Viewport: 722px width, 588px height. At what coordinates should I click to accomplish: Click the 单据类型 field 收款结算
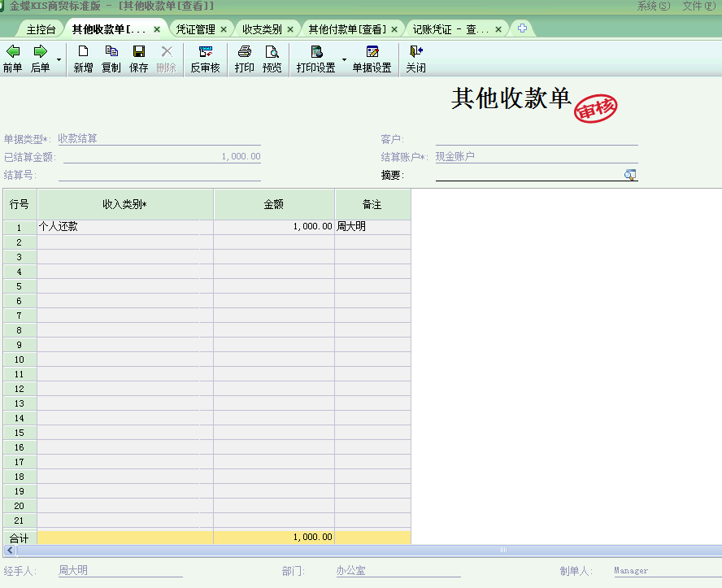[159, 138]
